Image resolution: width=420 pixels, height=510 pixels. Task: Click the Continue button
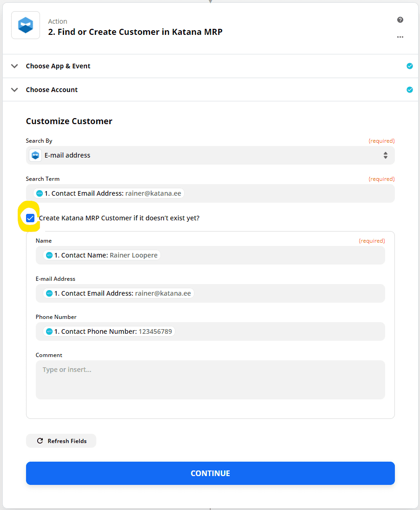[x=210, y=473]
